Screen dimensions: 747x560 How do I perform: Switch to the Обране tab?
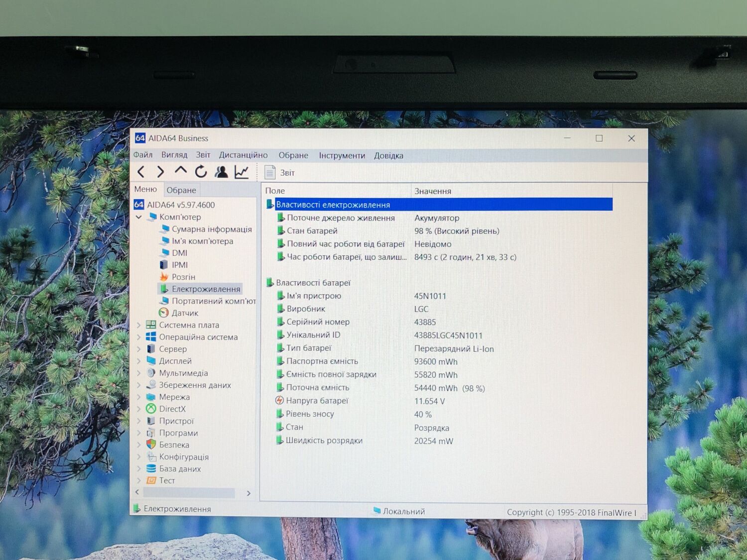[x=181, y=190]
